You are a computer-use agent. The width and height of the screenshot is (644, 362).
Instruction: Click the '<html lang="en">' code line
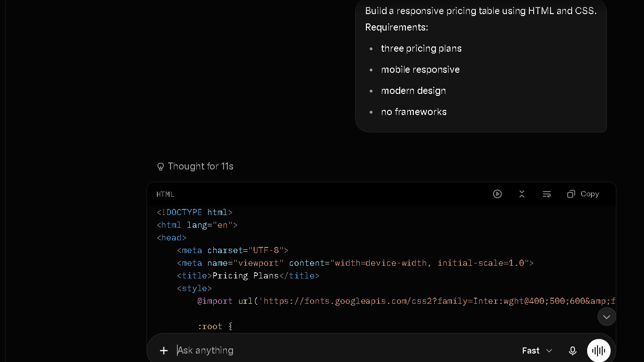197,225
